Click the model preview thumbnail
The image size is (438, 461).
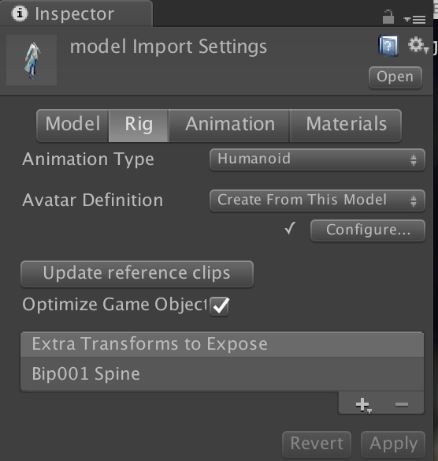pyautogui.click(x=32, y=60)
